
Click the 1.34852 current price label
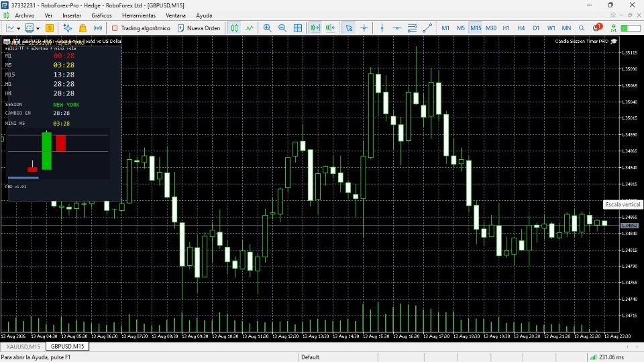(x=629, y=226)
